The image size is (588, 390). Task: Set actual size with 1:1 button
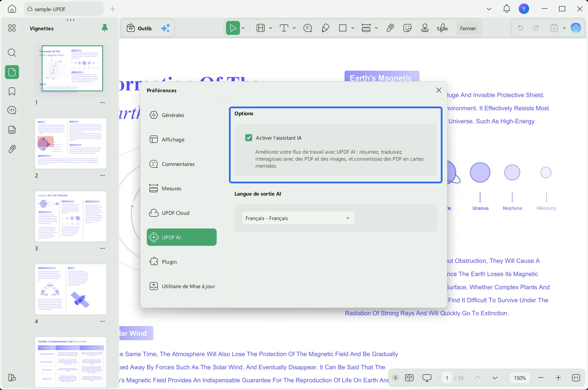(x=576, y=378)
